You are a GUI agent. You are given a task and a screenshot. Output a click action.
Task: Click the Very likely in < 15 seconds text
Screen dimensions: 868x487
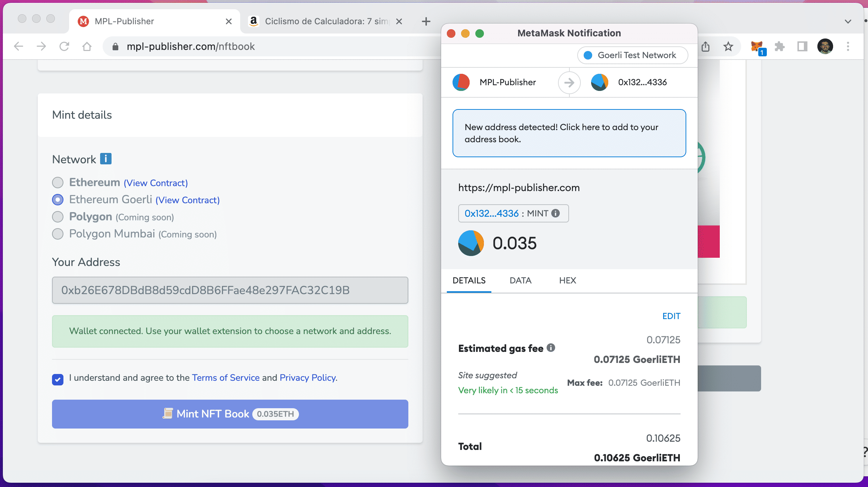[x=508, y=390]
